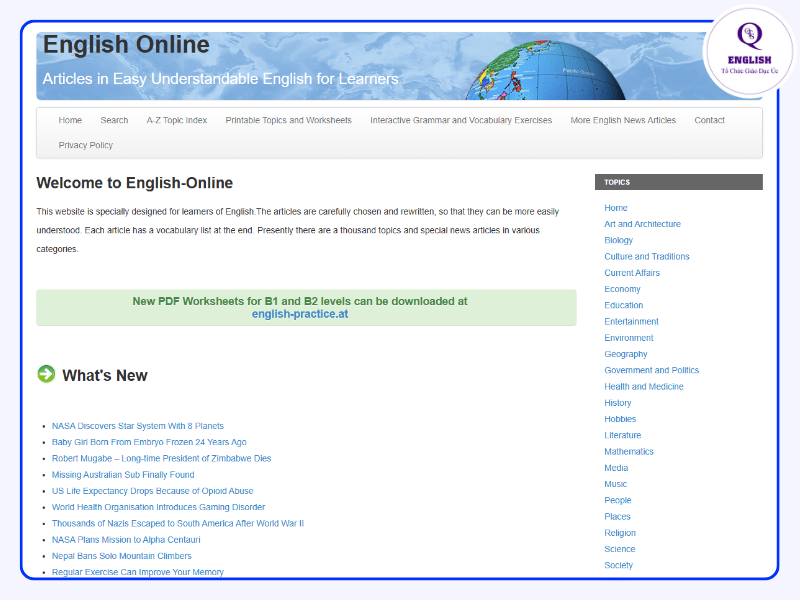Image resolution: width=800 pixels, height=600 pixels.
Task: Select Current Affairs topic
Action: (x=632, y=273)
